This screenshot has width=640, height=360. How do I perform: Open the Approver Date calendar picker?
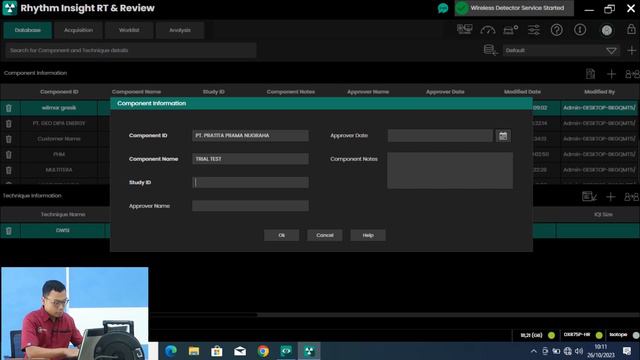pos(503,136)
